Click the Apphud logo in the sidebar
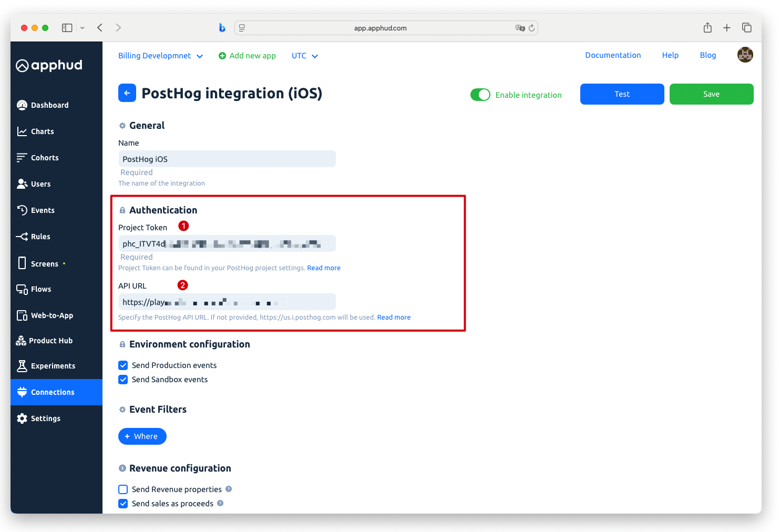 tap(49, 65)
